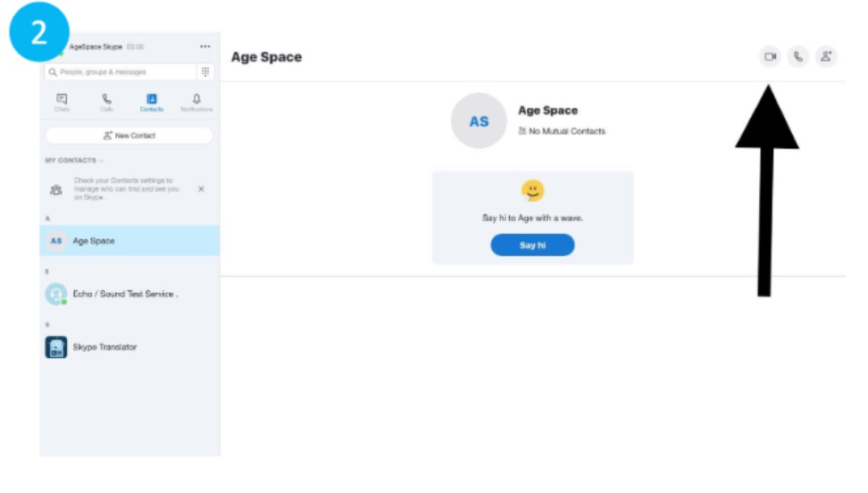This screenshot has height=493, width=868.
Task: Click the add people icon in header
Action: click(x=826, y=56)
